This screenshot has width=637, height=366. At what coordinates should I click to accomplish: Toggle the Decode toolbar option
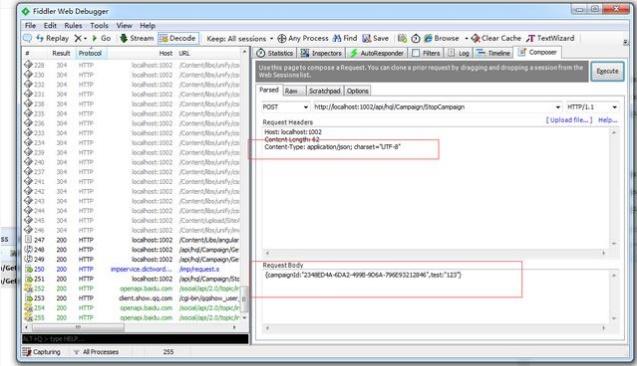[x=178, y=38]
